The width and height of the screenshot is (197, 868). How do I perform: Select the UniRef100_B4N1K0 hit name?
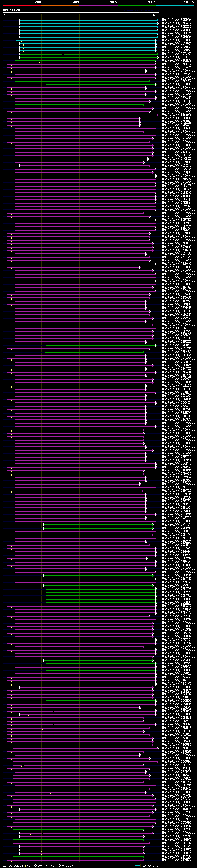[x=177, y=507]
